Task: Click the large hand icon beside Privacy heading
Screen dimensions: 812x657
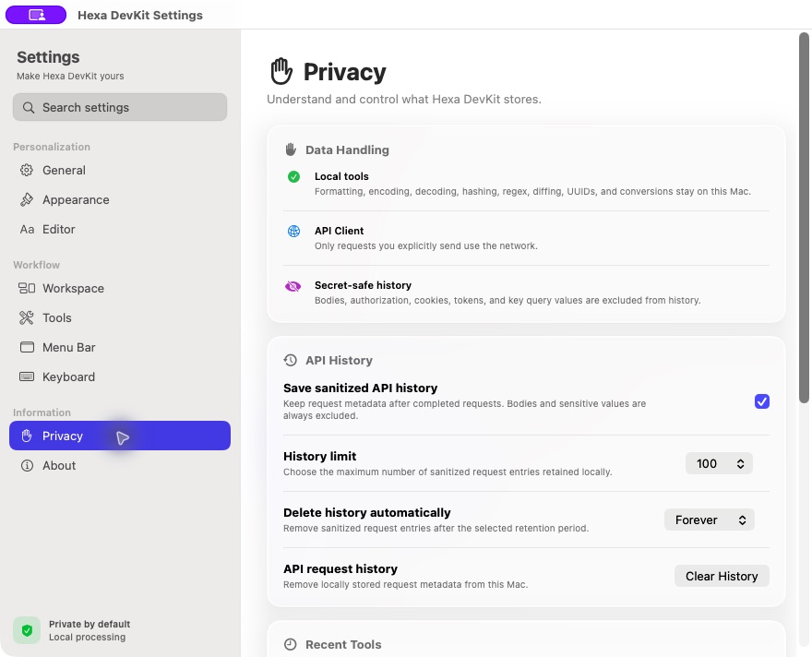Action: coord(281,71)
